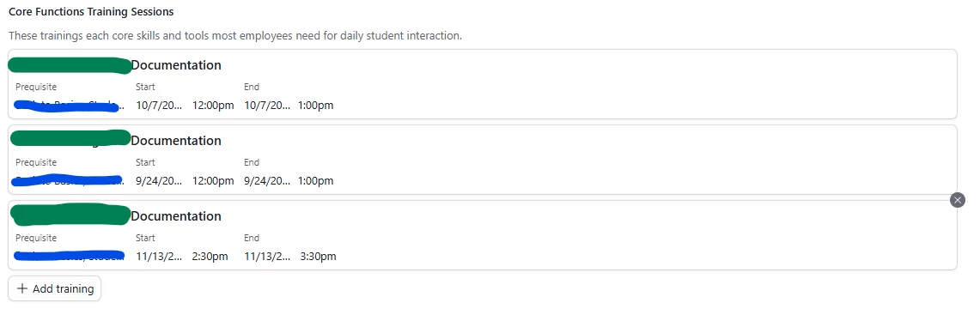Select the 12:00pm start time on 10/7 training
Screen dimensions: 980x309
click(213, 105)
